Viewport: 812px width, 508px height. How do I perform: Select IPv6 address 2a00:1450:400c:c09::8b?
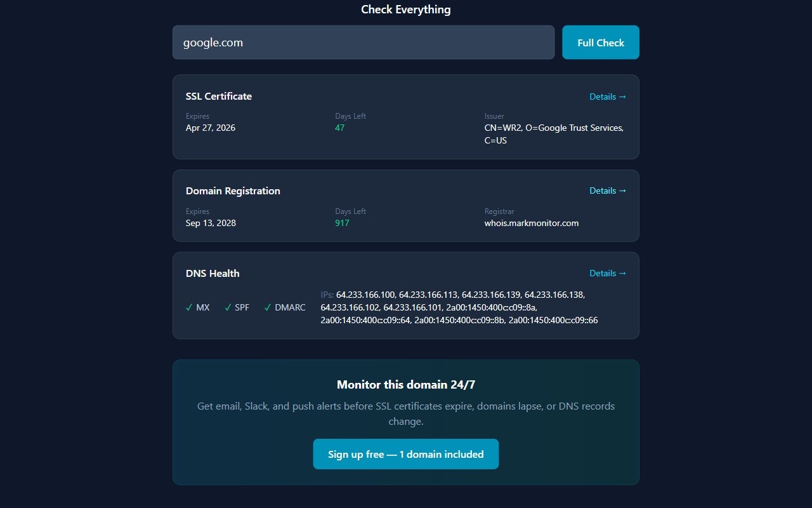tap(459, 320)
